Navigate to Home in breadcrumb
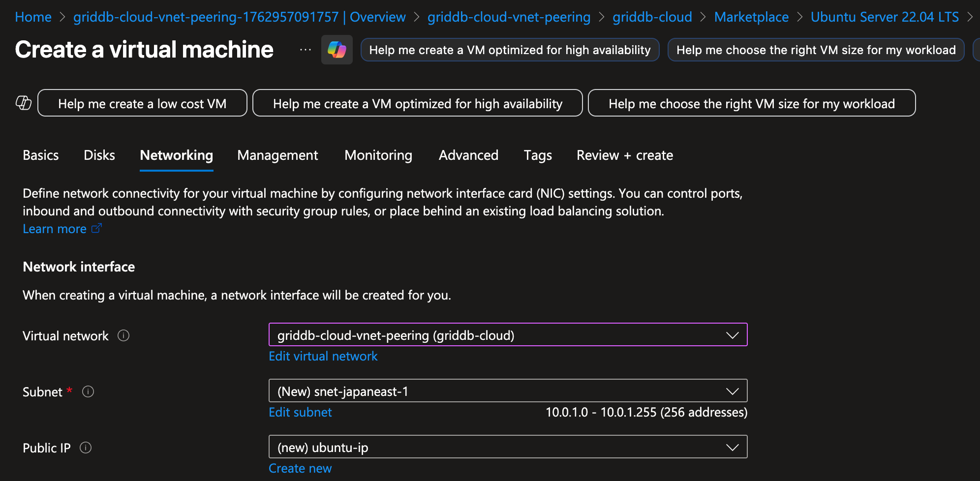980x481 pixels. [33, 17]
